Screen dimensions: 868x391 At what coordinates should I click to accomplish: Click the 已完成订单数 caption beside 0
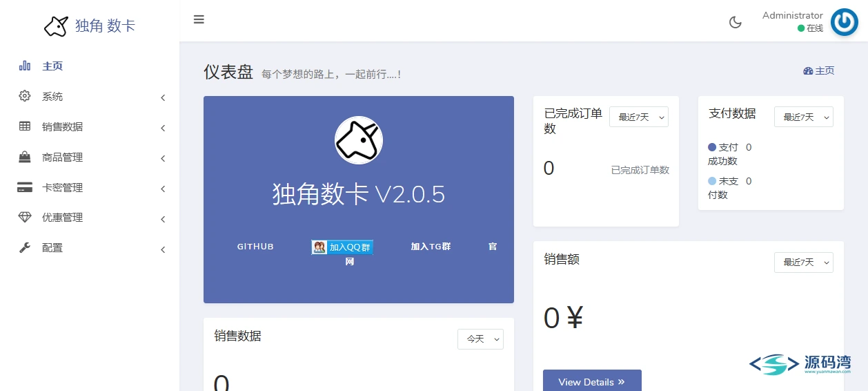click(640, 170)
